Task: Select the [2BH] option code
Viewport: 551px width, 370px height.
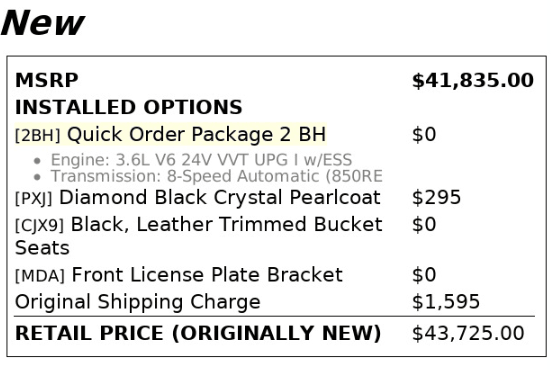Action: 38,135
